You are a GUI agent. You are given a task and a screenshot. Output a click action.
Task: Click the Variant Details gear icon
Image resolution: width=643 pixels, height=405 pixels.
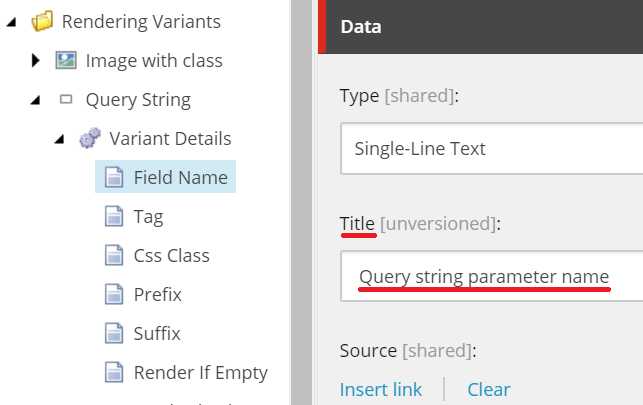point(90,138)
